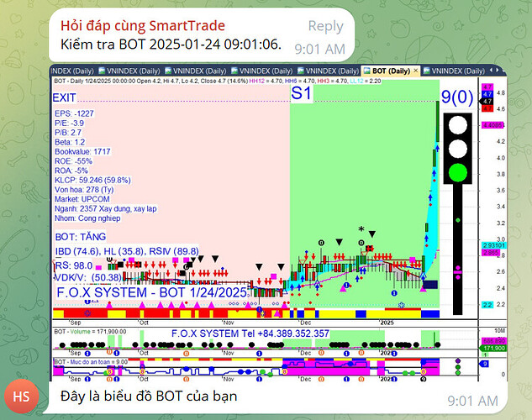Click the tall green last candlestick

coord(438,121)
